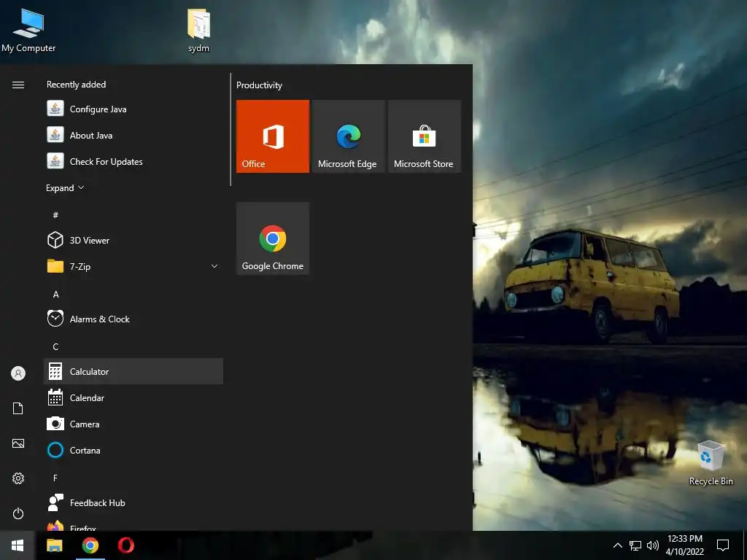Open the 3D Viewer app
The height and width of the screenshot is (560, 747).
coord(133,241)
